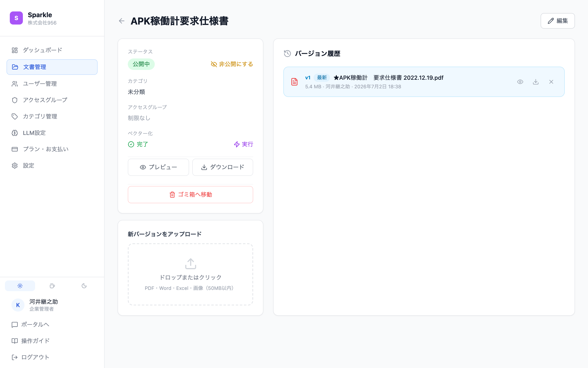This screenshot has width=588, height=368.
Task: Click the プレビュー button
Action: point(158,167)
